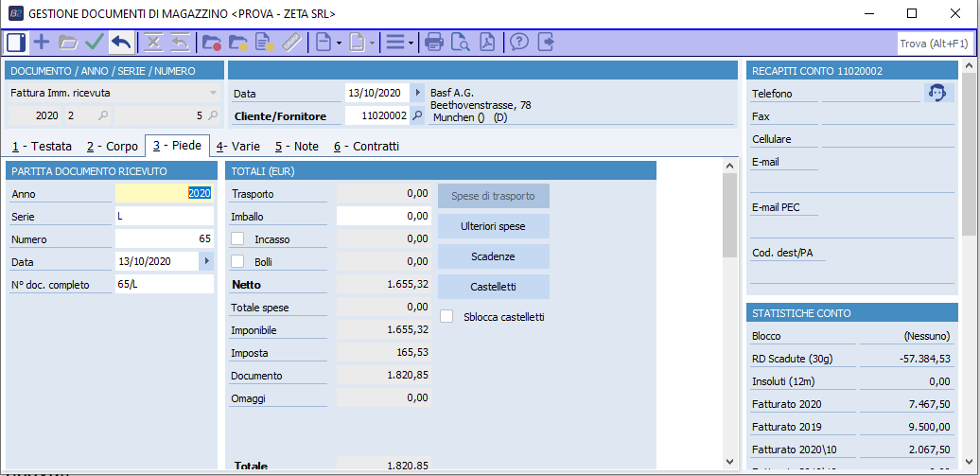Toggle the Bolli checkbox
This screenshot has height=476, width=980.
coord(237,261)
